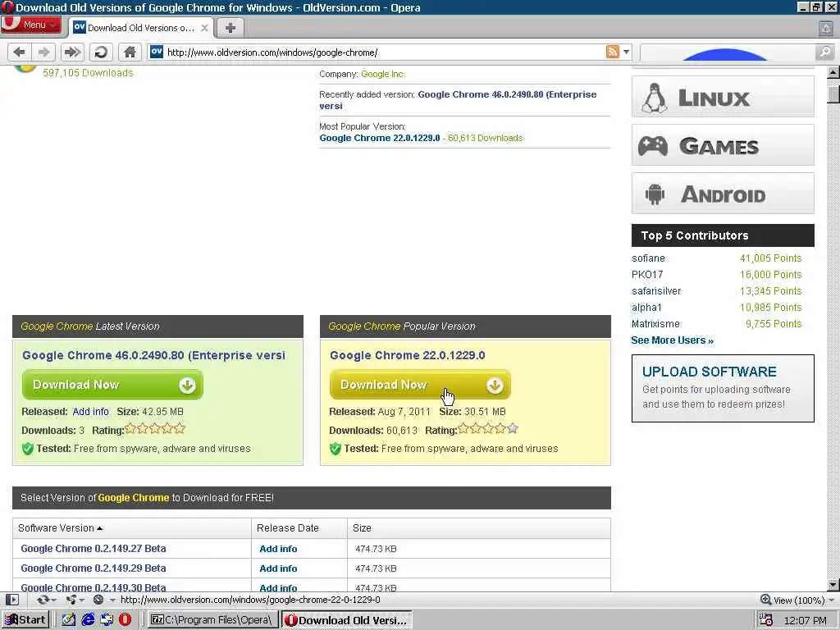Image resolution: width=840 pixels, height=630 pixels.
Task: Open the Opera Menu button
Action: coord(30,25)
